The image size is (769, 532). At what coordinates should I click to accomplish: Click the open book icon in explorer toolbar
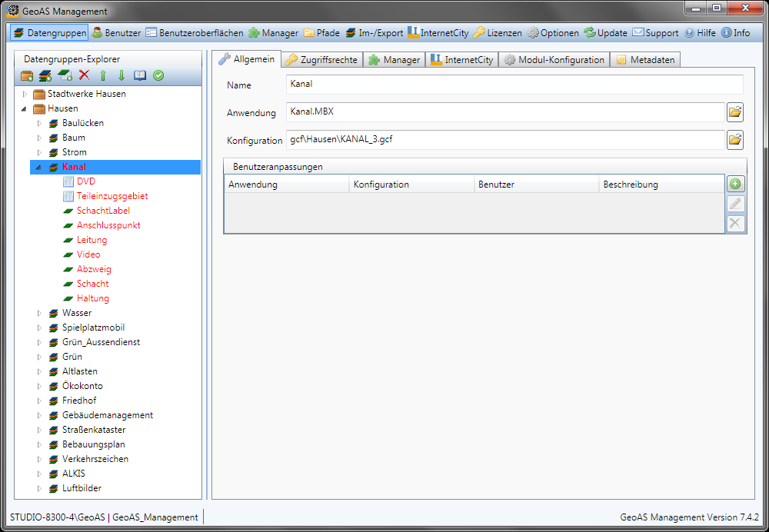[140, 75]
